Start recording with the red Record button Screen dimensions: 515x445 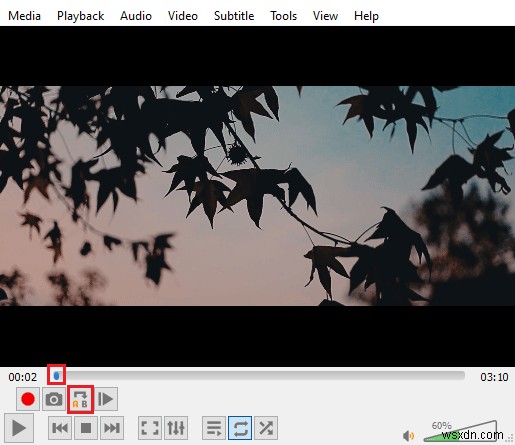(x=28, y=399)
